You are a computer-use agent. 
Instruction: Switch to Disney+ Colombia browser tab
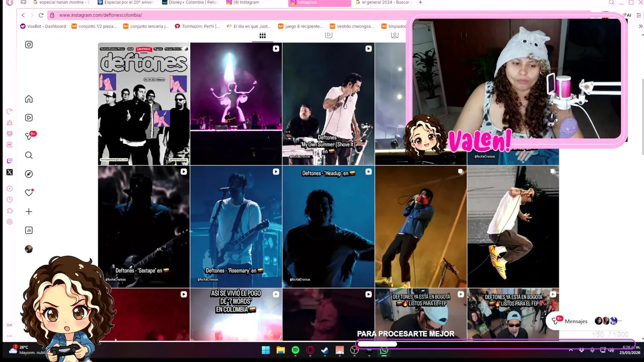pyautogui.click(x=190, y=3)
